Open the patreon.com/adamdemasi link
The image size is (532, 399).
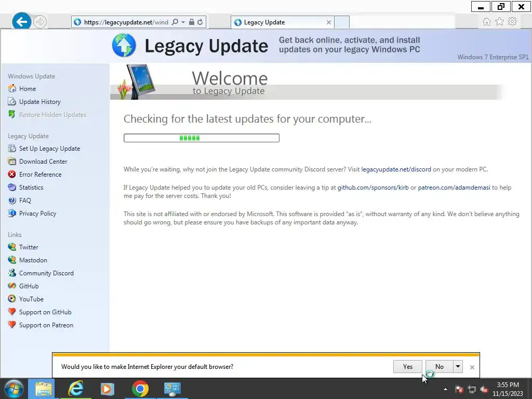tap(454, 188)
